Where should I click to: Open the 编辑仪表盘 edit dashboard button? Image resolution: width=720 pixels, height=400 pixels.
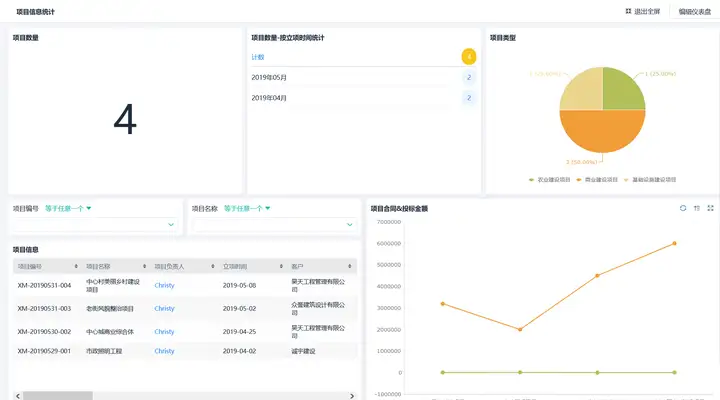tap(694, 11)
